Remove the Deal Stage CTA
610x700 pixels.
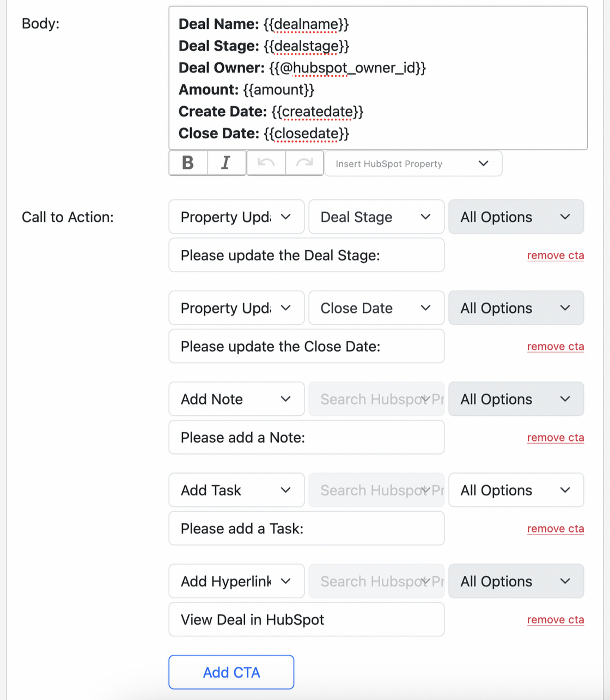[555, 256]
